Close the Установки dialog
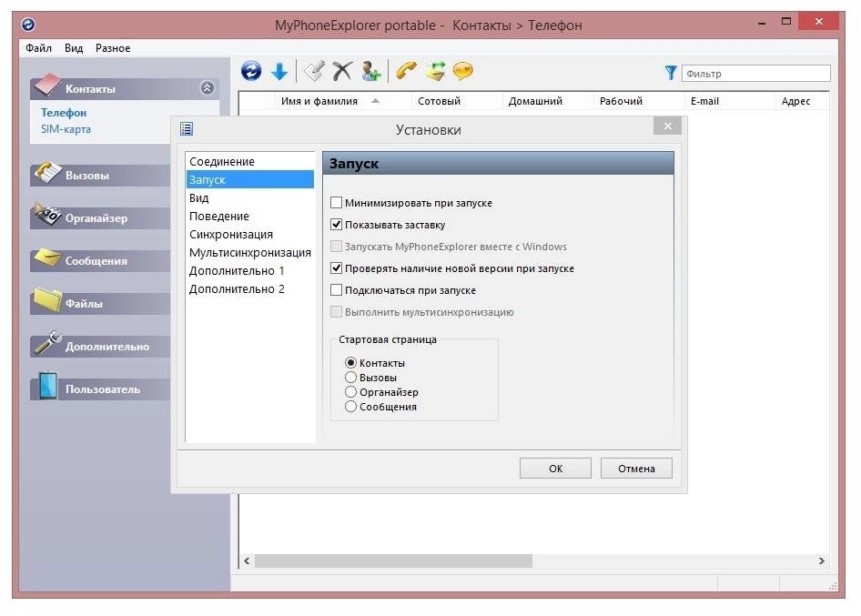This screenshot has width=861, height=616. click(668, 126)
